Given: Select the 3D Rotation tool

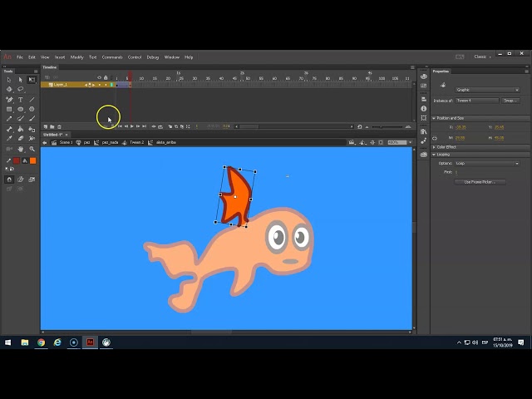Looking at the screenshot, I should 9,90.
